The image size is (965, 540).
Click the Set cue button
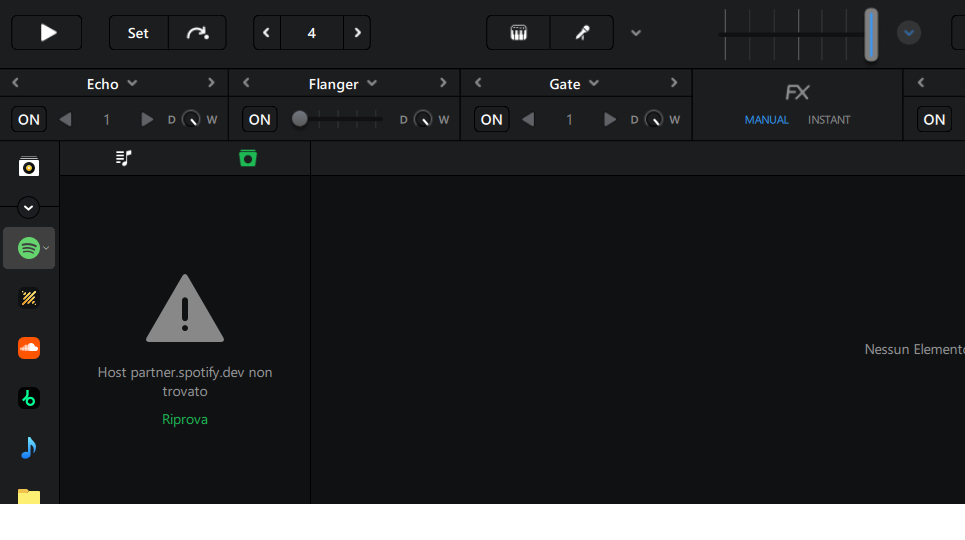pos(138,33)
